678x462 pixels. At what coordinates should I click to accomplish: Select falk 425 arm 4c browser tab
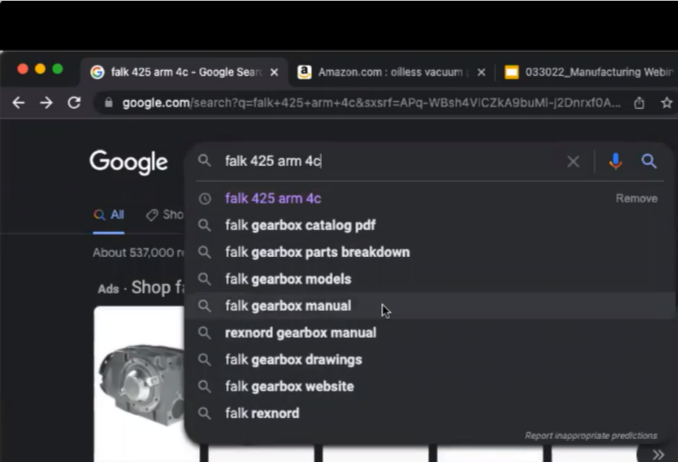(184, 72)
